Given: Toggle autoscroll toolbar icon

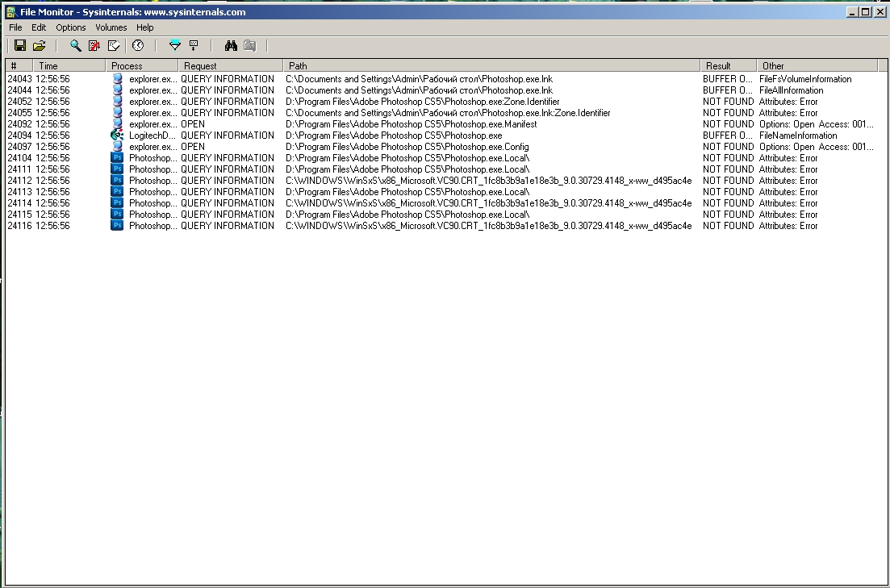Looking at the screenshot, I should point(94,45).
